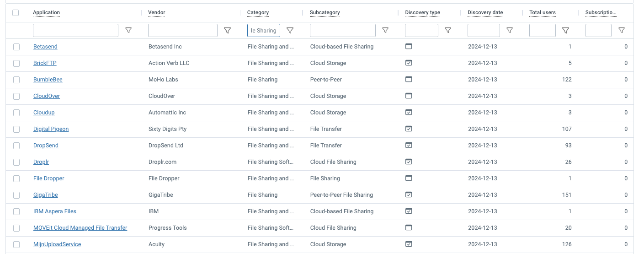This screenshot has width=644, height=254.
Task: Open the Vendor column filter icon
Action: [227, 30]
